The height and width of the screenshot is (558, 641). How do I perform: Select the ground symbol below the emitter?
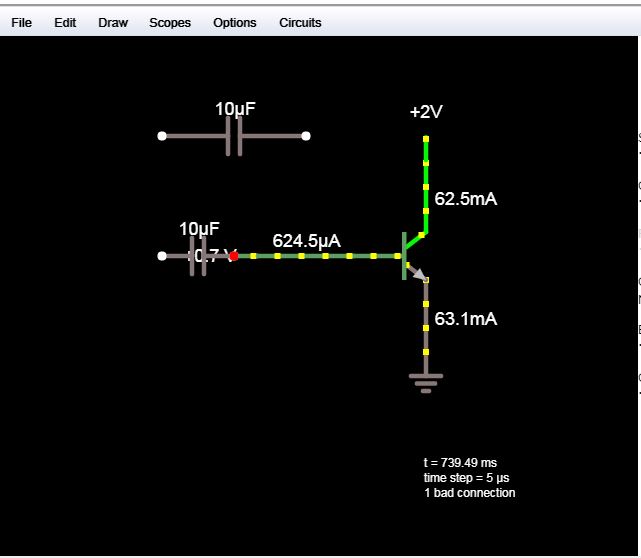(x=426, y=380)
